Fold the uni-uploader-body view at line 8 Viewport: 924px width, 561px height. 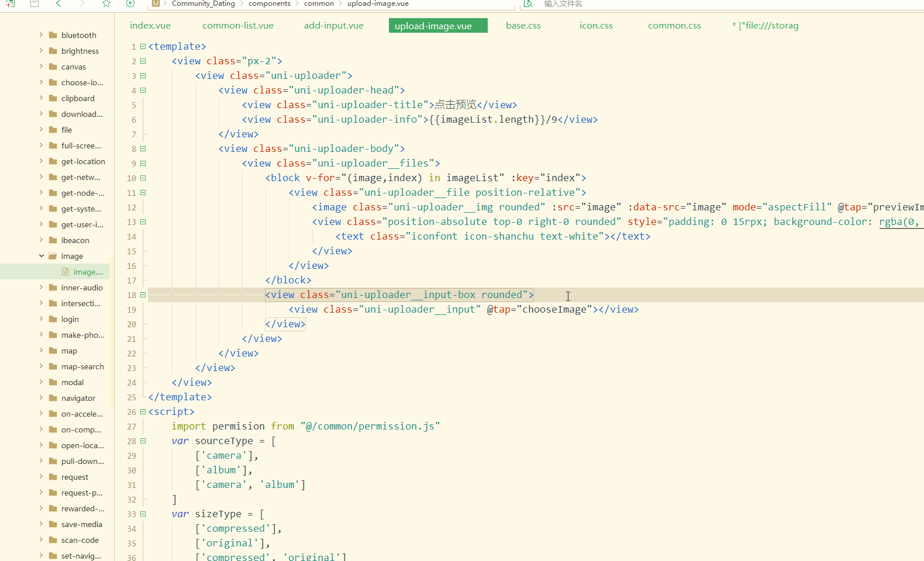[x=143, y=148]
